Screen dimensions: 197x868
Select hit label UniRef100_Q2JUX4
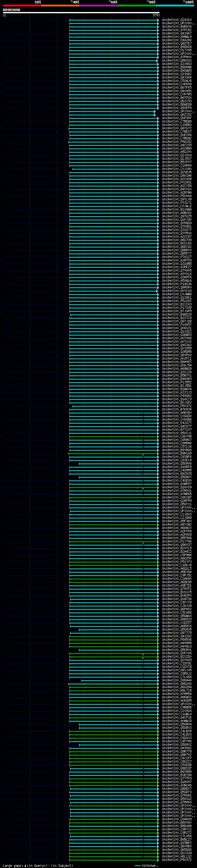coord(176,155)
